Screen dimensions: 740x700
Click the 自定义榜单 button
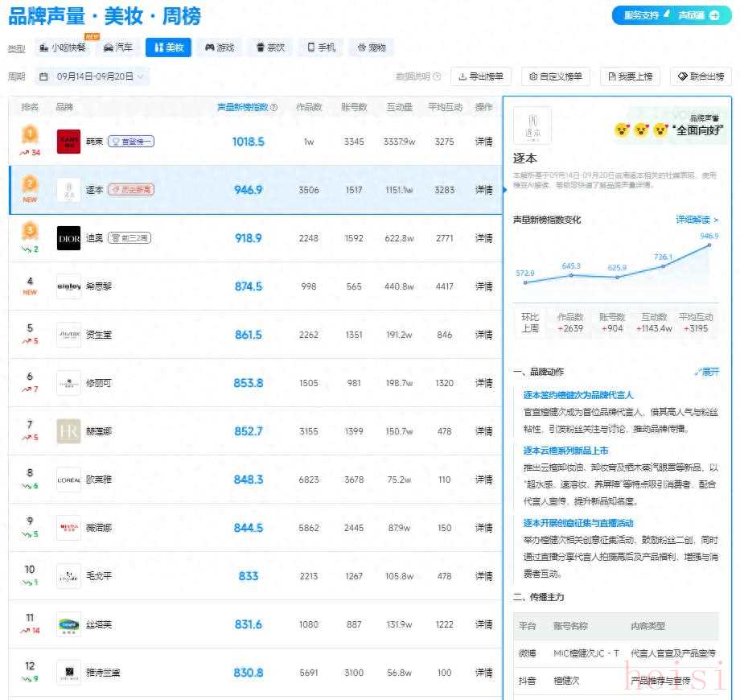pyautogui.click(x=556, y=77)
